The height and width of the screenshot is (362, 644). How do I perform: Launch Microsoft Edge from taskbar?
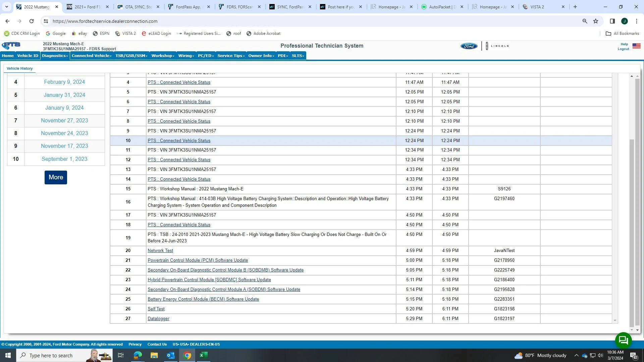click(138, 355)
